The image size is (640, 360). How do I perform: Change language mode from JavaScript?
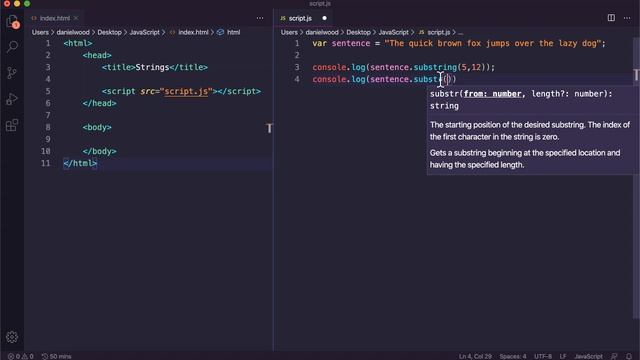(588, 356)
